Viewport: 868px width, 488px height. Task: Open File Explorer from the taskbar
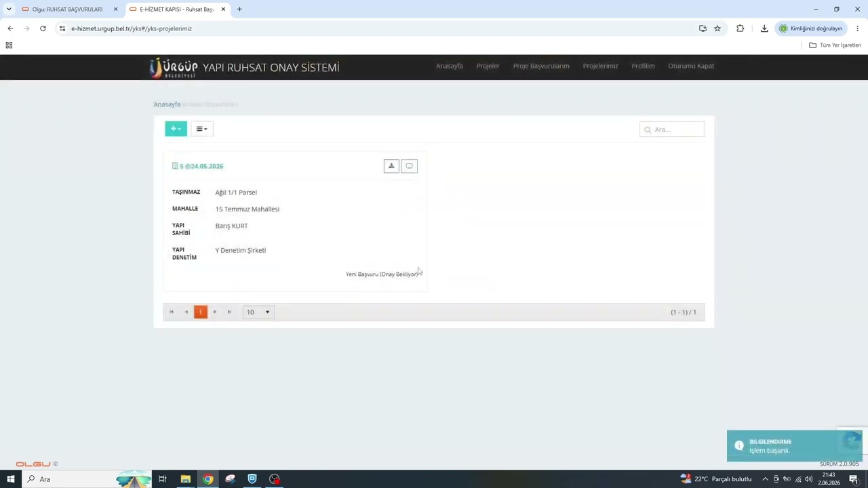click(185, 479)
